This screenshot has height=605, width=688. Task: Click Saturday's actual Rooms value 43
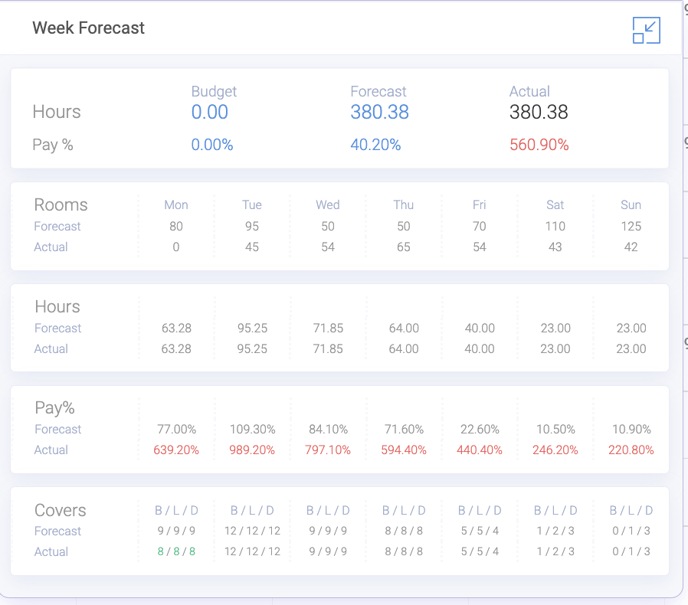point(555,247)
